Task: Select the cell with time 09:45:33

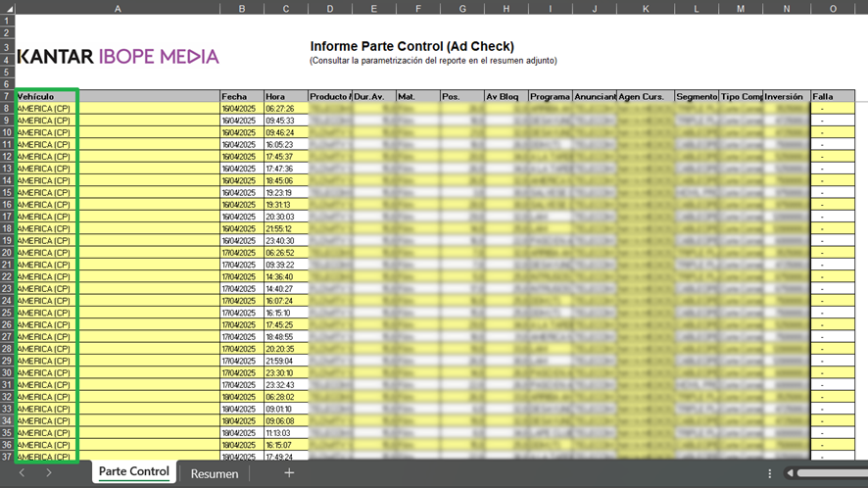Action: tap(286, 121)
